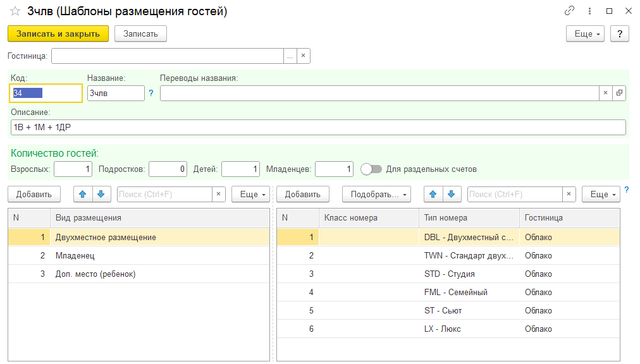Select the FML - Семейный room type row
This screenshot has height=364, width=640.
[455, 292]
